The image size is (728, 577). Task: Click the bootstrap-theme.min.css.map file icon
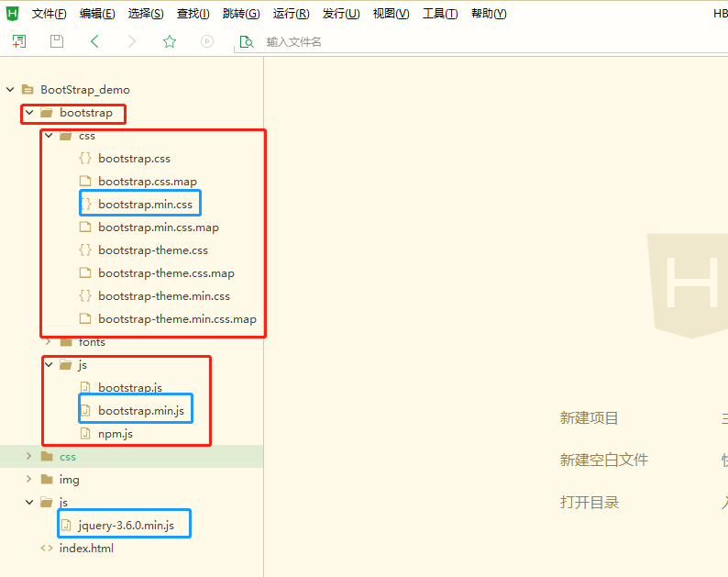point(85,318)
